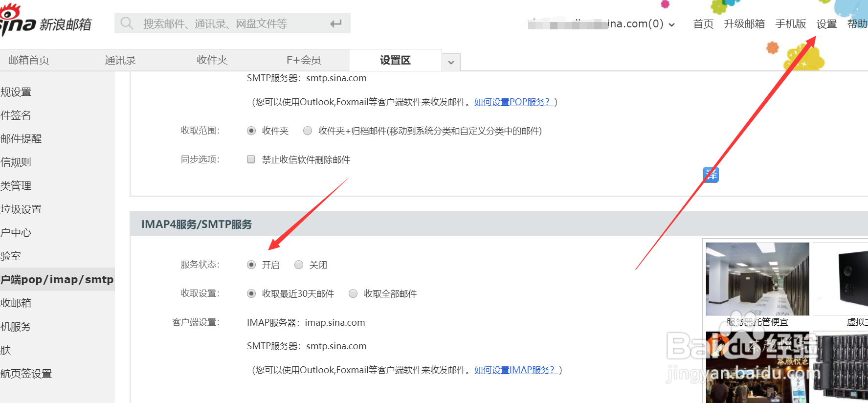The width and height of the screenshot is (868, 403).
Task: Click the server rack ad thumbnail
Action: (x=840, y=367)
